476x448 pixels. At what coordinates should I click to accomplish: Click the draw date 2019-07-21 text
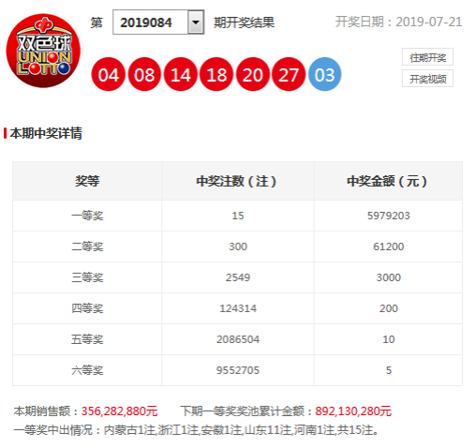point(428,22)
